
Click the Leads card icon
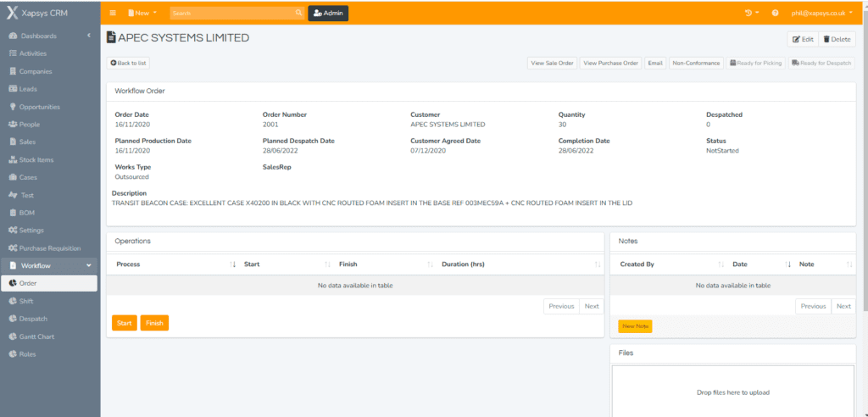[x=13, y=89]
